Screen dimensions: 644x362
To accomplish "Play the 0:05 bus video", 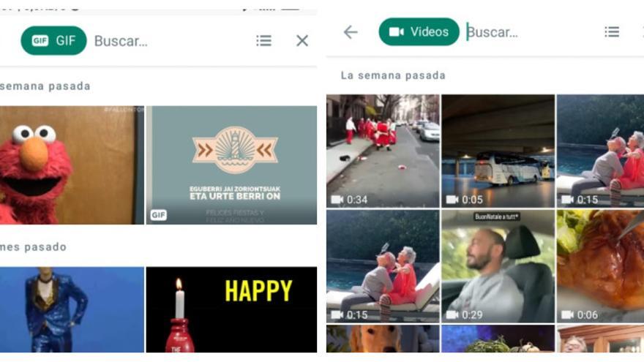I will (x=498, y=151).
